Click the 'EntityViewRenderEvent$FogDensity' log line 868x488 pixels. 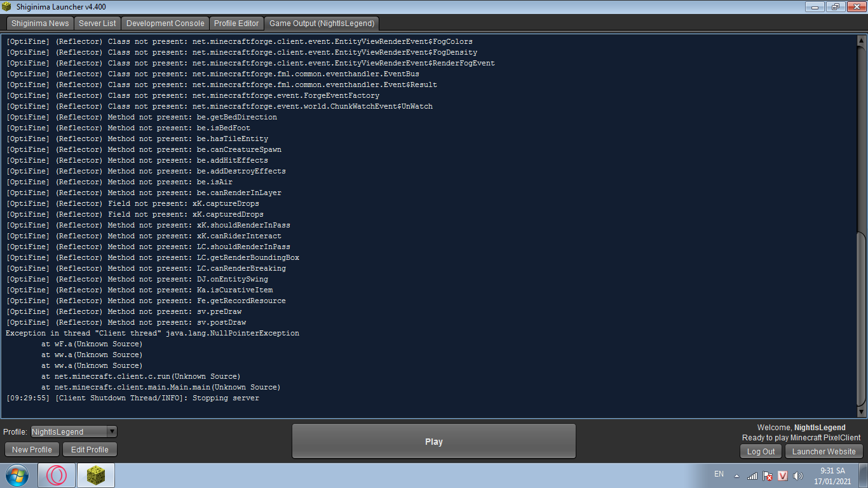point(241,52)
